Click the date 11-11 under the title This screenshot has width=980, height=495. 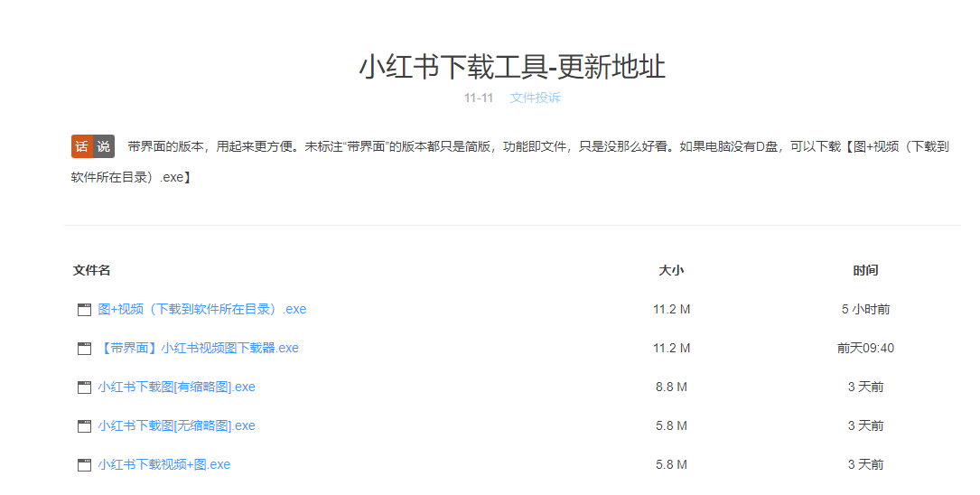click(479, 98)
